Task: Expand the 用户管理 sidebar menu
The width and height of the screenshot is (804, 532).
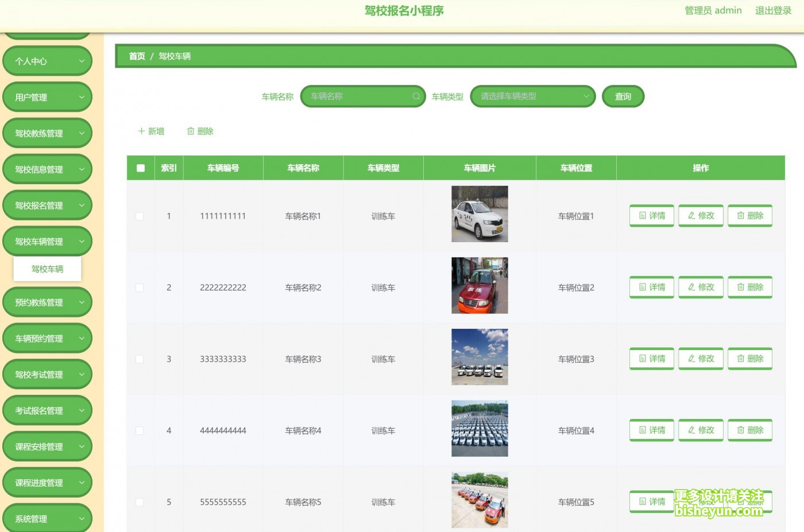Action: 47,98
